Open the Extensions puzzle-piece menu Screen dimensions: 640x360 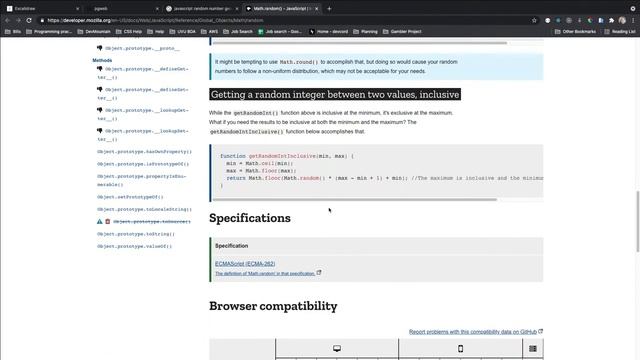click(611, 20)
